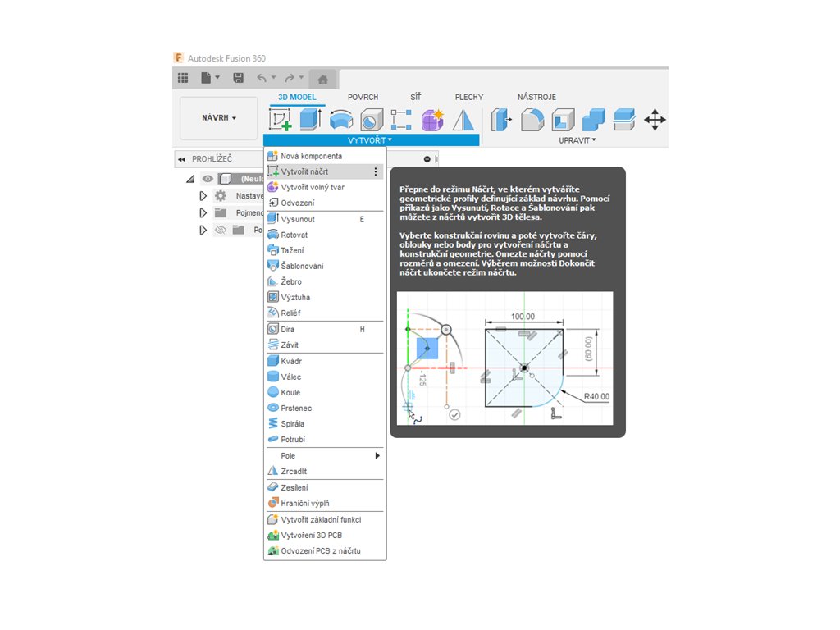Click the fillet toolbar icon
The height and width of the screenshot is (630, 840).
pos(532,120)
